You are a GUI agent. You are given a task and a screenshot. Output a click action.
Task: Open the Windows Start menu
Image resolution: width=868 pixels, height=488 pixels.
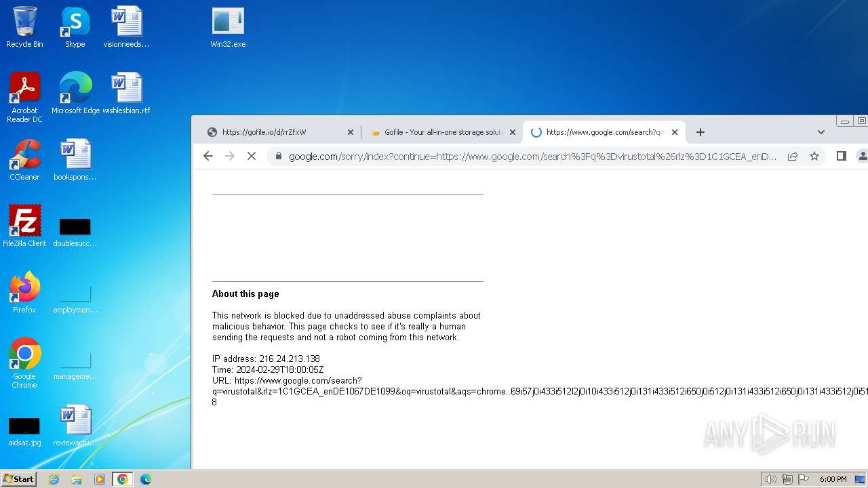18,479
